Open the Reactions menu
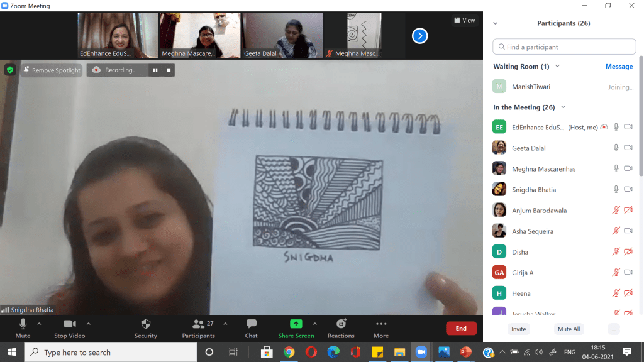The height and width of the screenshot is (362, 644). coord(341,324)
